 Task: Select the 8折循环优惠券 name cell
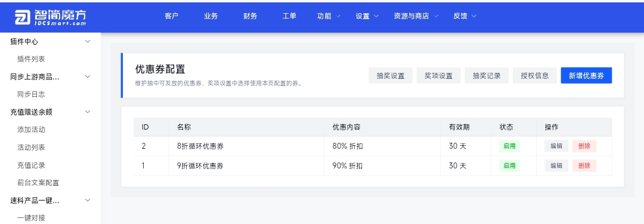(x=246, y=146)
